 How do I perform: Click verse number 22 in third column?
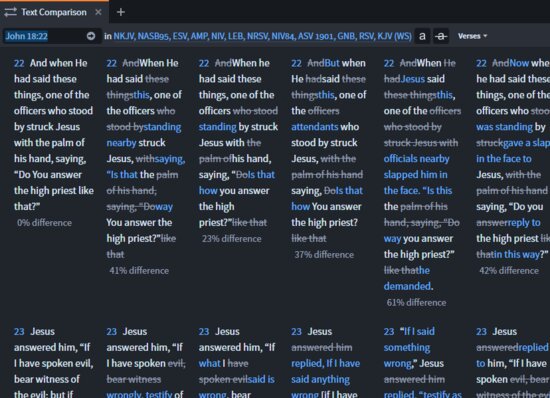[x=204, y=63]
